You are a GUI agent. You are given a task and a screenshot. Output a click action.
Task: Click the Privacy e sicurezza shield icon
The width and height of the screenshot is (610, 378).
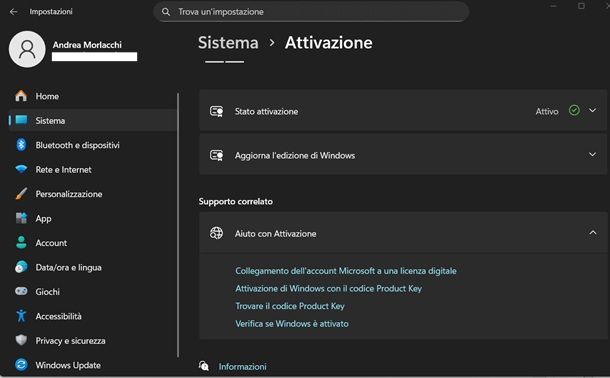(21, 340)
